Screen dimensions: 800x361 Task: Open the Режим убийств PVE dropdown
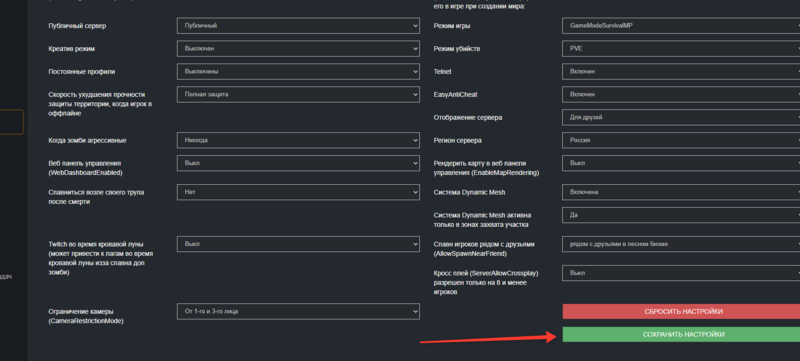[x=681, y=48]
